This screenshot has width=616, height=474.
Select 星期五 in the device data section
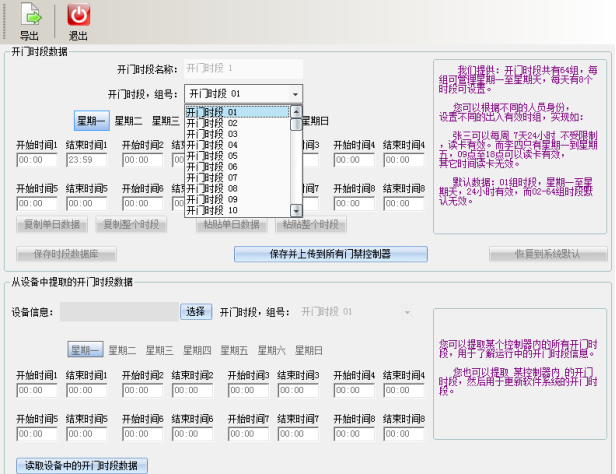tap(234, 350)
